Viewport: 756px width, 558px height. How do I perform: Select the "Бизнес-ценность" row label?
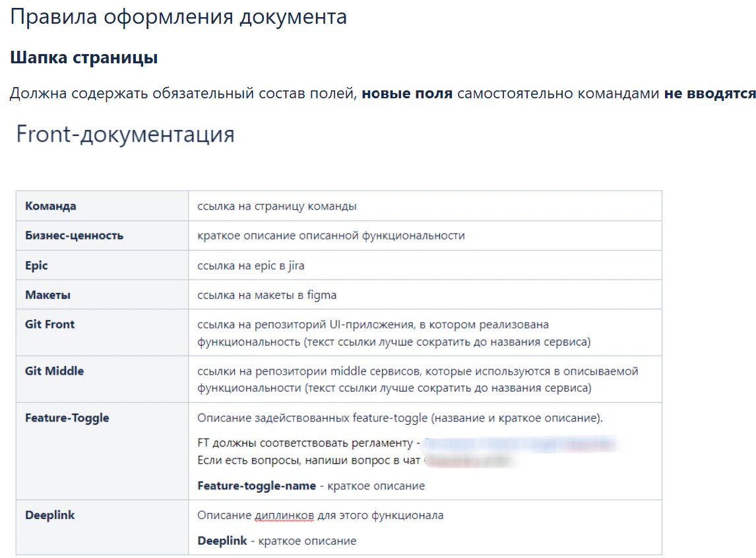[x=75, y=235]
